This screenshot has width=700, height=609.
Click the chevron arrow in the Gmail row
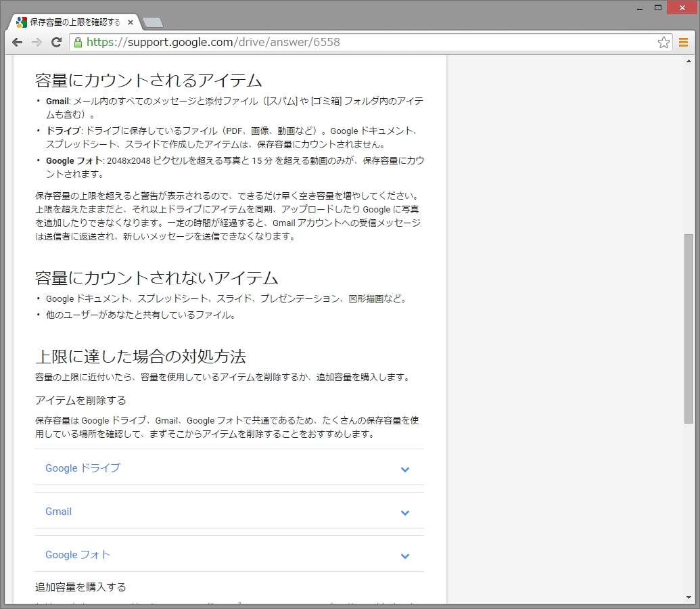(405, 512)
